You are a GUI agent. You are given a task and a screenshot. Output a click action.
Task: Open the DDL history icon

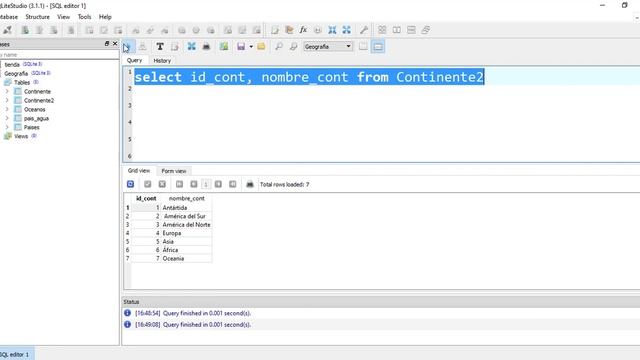click(289, 30)
